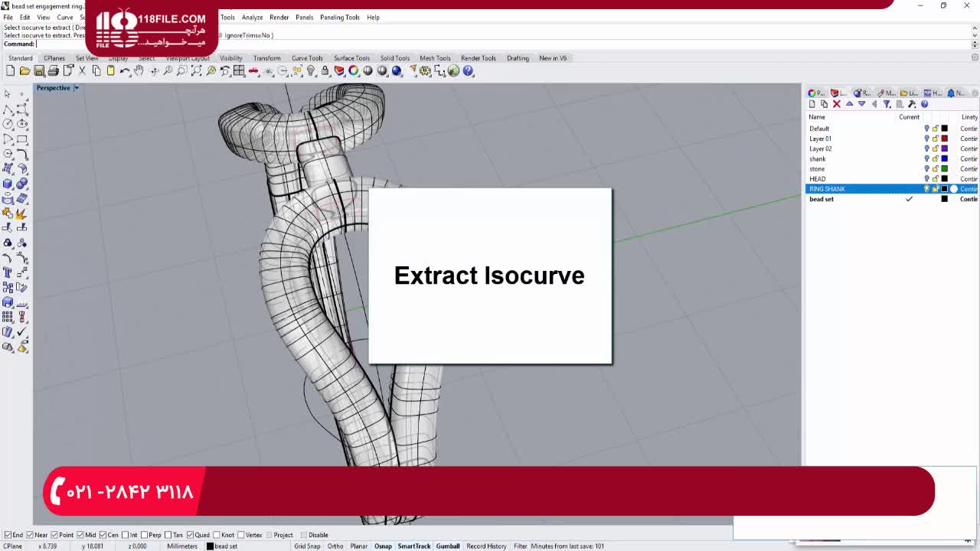Image resolution: width=980 pixels, height=551 pixels.
Task: Toggle Ortho mode in the status bar
Action: [x=335, y=546]
